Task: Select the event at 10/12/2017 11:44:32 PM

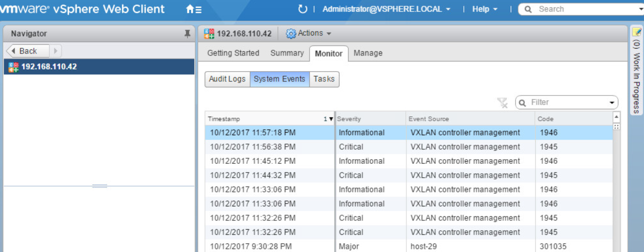Action: [x=408, y=175]
